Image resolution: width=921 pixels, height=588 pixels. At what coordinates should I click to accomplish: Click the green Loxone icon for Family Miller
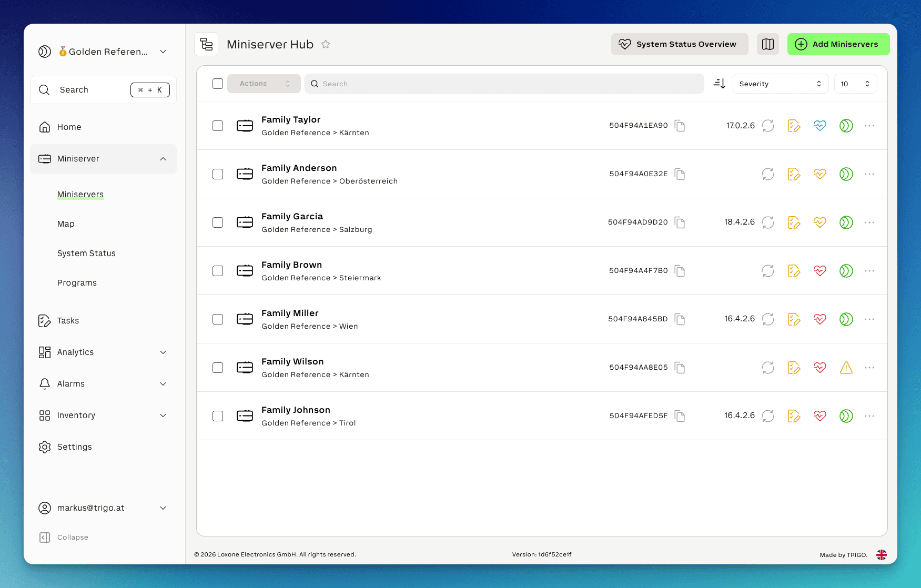tap(846, 319)
